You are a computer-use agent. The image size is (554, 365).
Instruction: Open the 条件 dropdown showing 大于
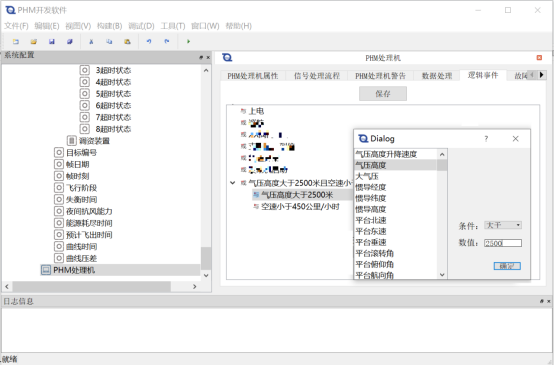point(503,225)
